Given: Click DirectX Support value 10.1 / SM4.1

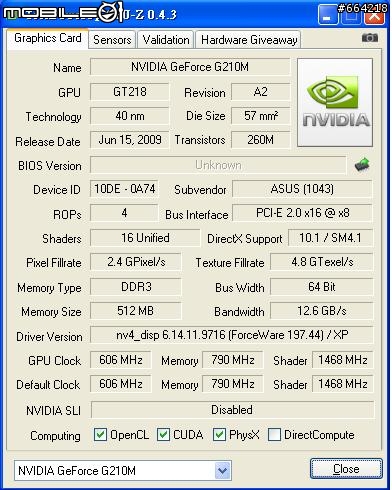Looking at the screenshot, I should [x=330, y=238].
